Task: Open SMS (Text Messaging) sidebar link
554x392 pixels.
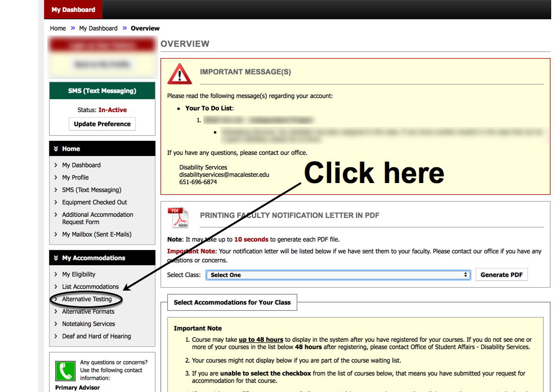Action: (92, 190)
